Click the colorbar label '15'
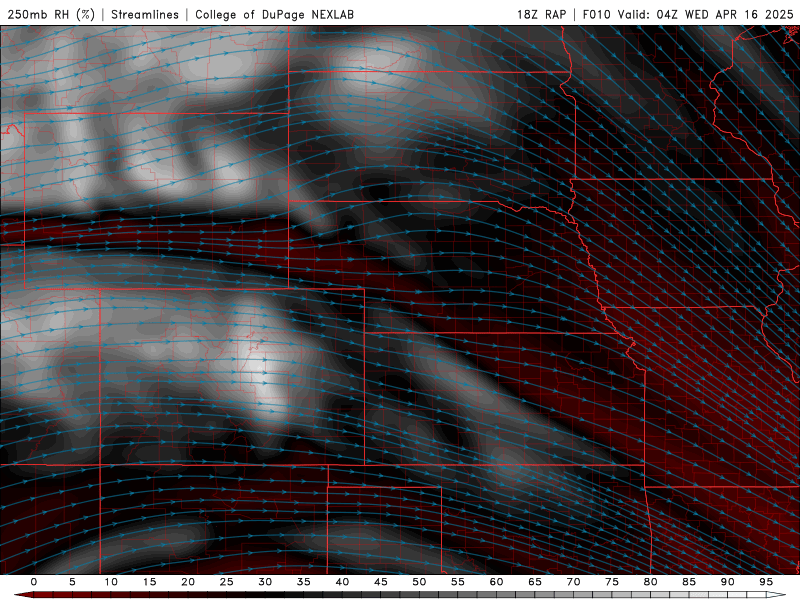The height and width of the screenshot is (600, 800). coord(149,582)
